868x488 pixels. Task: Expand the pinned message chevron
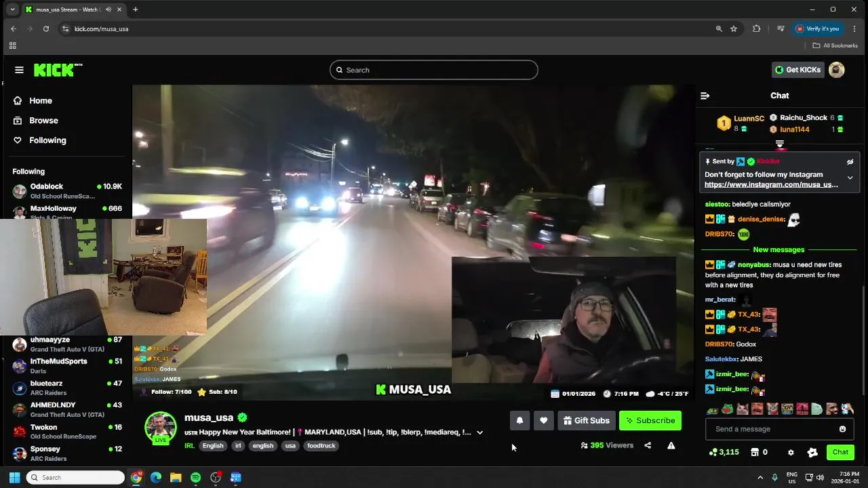pos(850,178)
